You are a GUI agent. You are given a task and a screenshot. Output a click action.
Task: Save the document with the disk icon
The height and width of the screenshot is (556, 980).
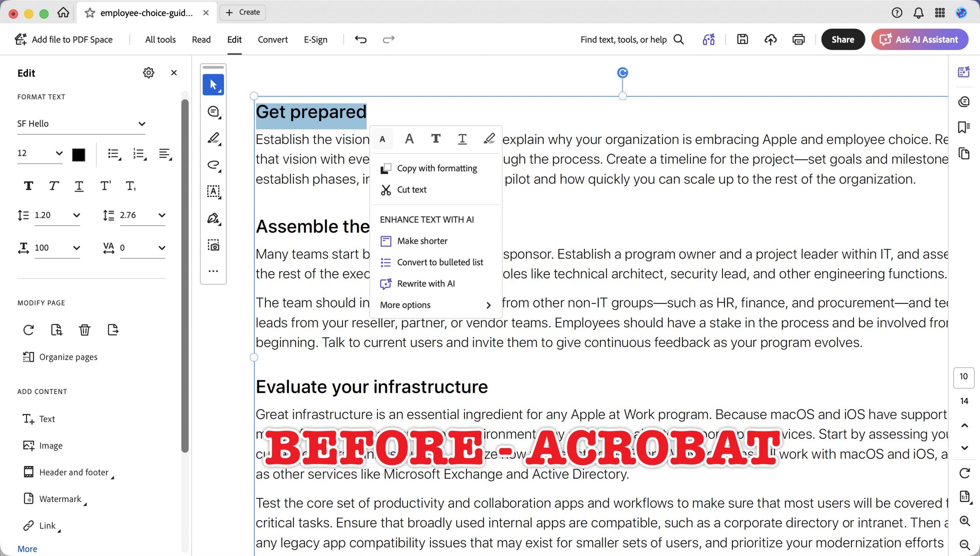[x=742, y=39]
